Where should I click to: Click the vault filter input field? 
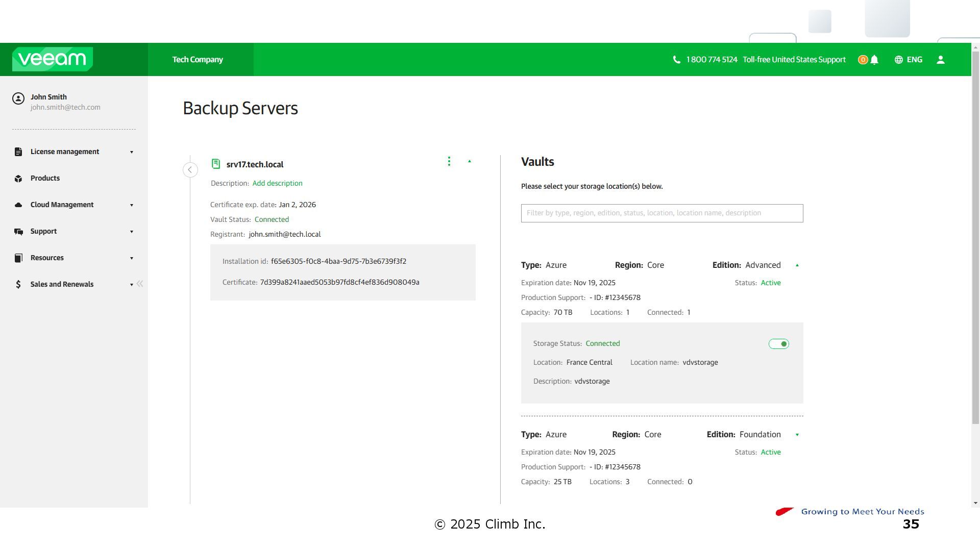pyautogui.click(x=661, y=213)
